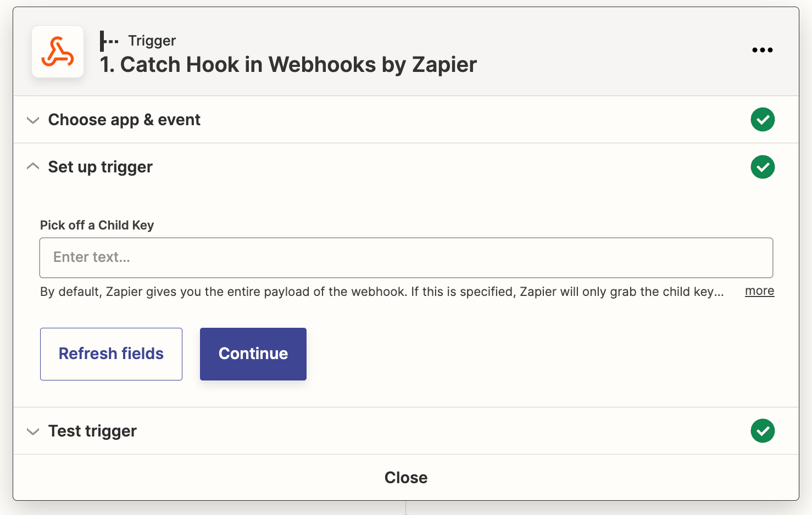The width and height of the screenshot is (812, 515).
Task: Select the Test trigger section heading
Action: click(x=92, y=431)
